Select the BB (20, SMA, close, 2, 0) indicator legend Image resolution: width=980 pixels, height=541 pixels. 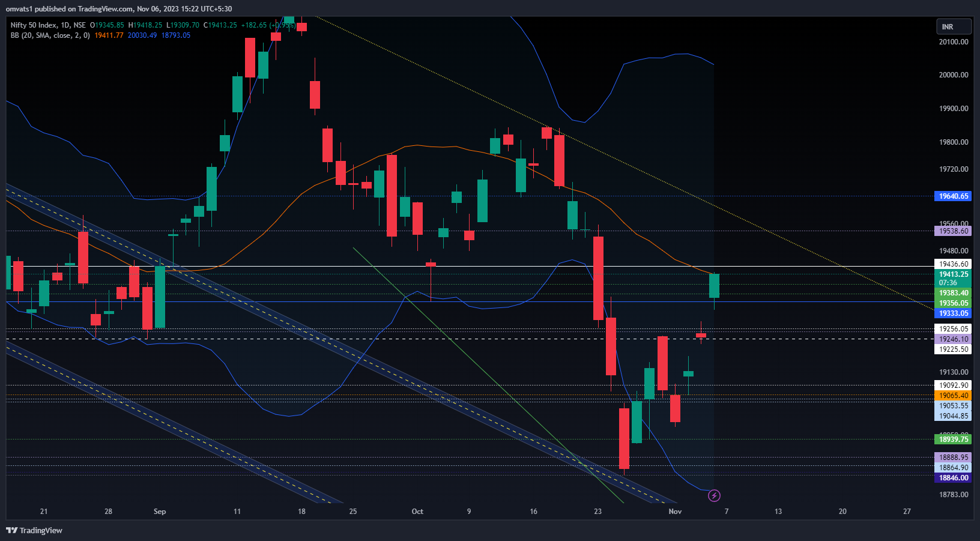tap(50, 35)
